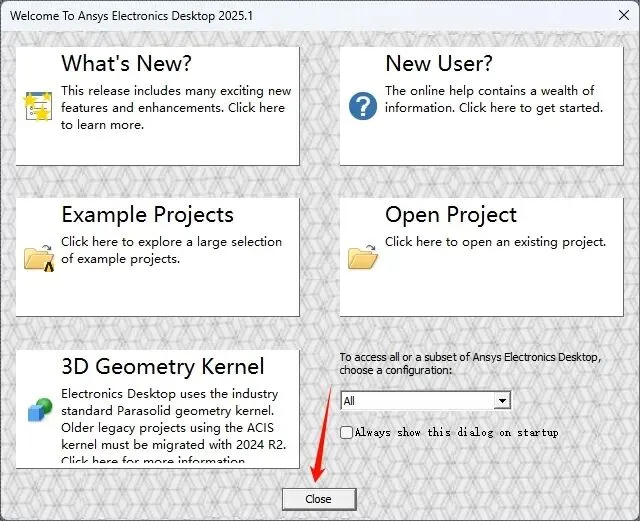The width and height of the screenshot is (640, 521).
Task: Open the Example Projects heading
Action: [x=147, y=215]
